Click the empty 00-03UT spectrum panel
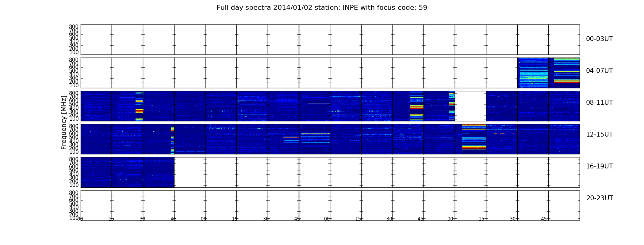 coord(330,40)
